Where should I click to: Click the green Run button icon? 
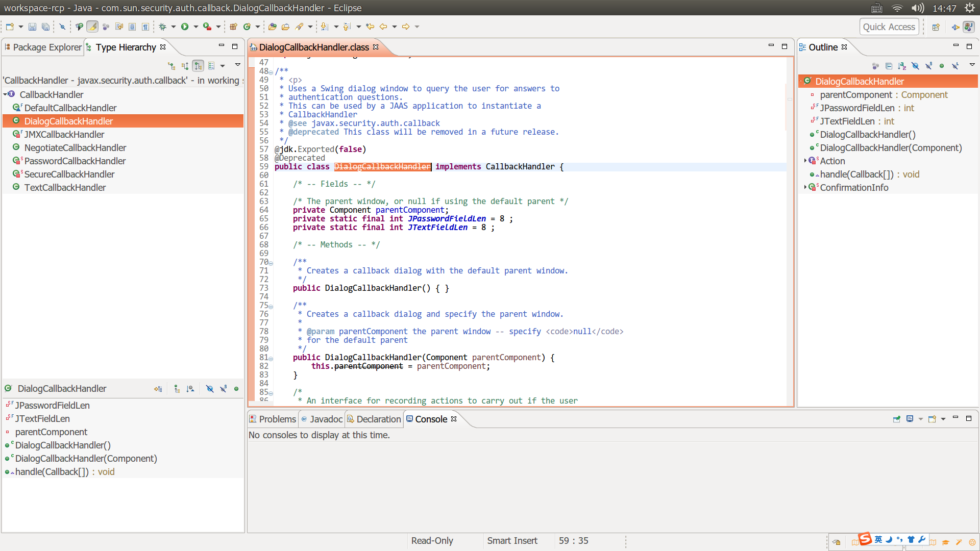pyautogui.click(x=185, y=27)
